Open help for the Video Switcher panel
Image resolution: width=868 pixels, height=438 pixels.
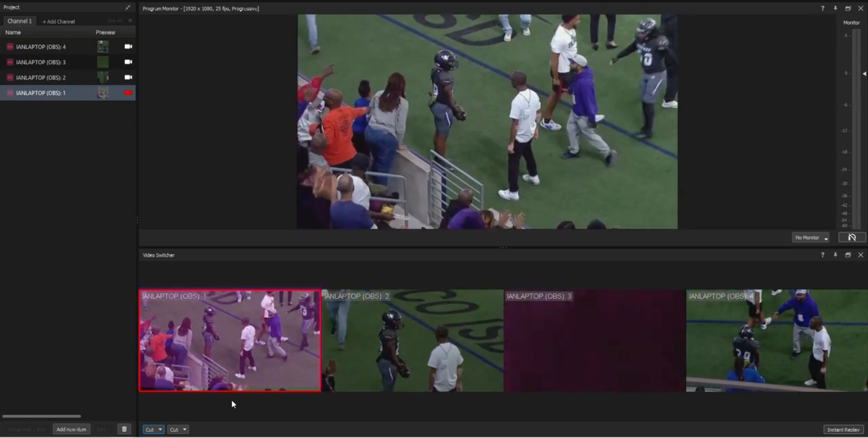[x=823, y=255]
